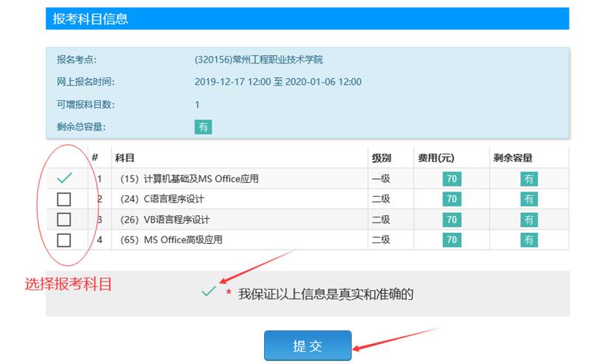Click the 费用(元) column header

pos(436,158)
